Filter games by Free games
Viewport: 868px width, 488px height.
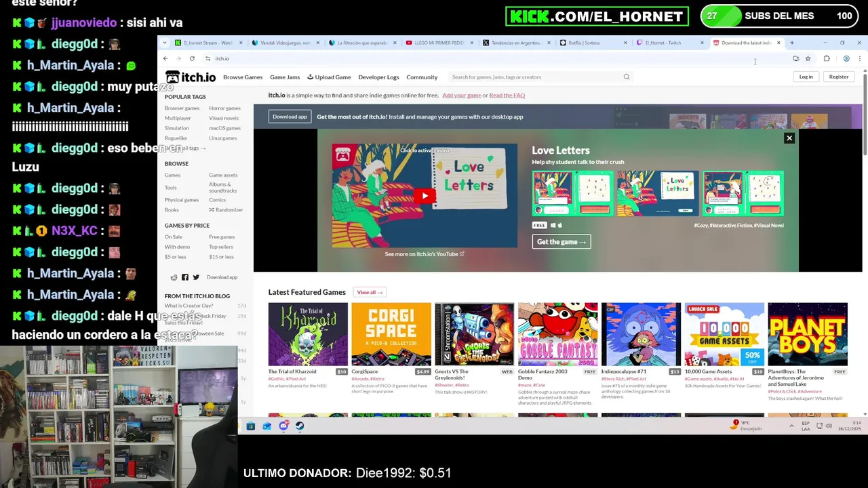[222, 237]
